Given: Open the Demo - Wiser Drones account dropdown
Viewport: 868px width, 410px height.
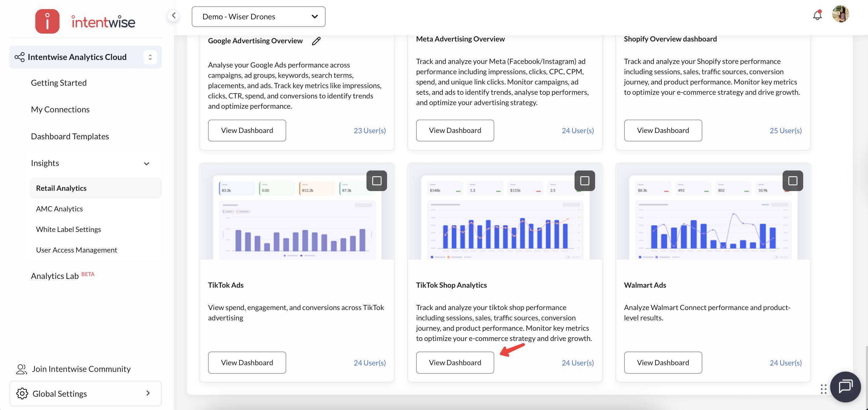Looking at the screenshot, I should (x=258, y=17).
